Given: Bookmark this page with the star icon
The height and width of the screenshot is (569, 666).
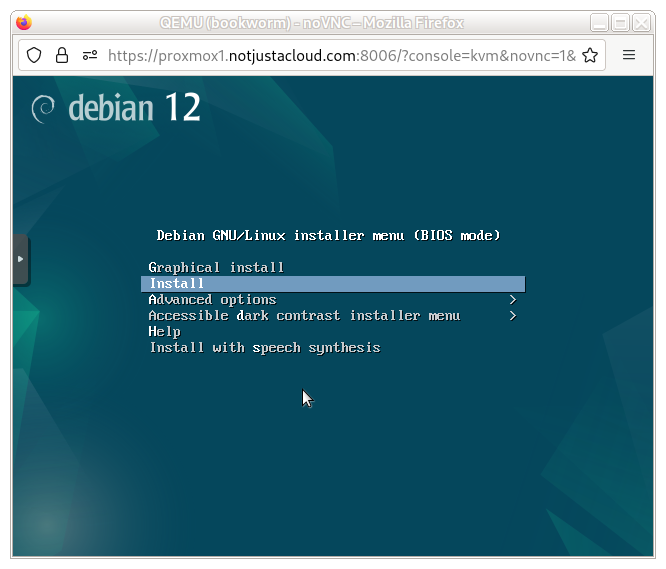Looking at the screenshot, I should click(590, 55).
